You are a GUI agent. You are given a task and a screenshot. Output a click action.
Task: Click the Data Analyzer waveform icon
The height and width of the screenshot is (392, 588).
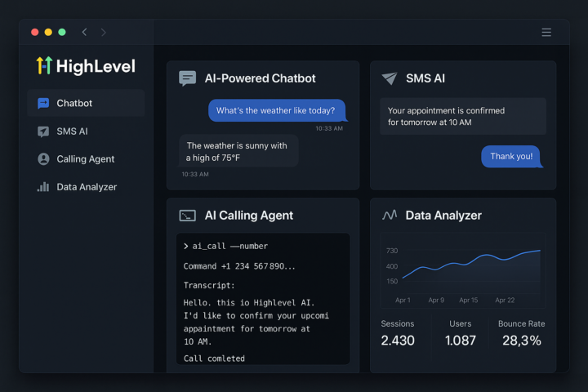(x=390, y=216)
